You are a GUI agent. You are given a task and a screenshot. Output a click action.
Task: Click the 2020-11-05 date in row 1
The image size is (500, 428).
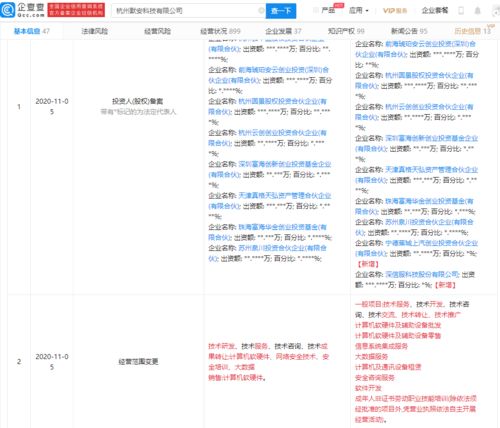[x=52, y=106]
